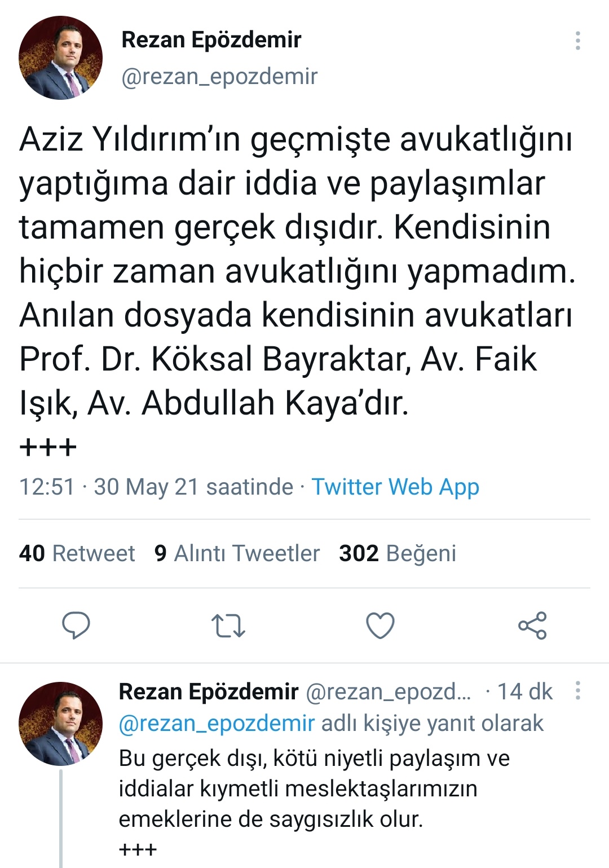Open profile picture on the reply tweet

61,724
